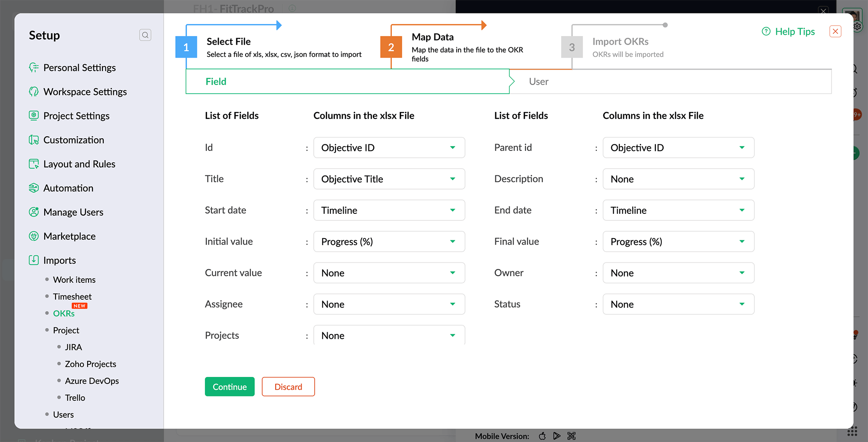
Task: Open Timesheet under Imports
Action: (72, 297)
